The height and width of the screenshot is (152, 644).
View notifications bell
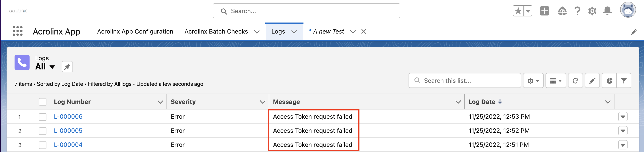607,11
